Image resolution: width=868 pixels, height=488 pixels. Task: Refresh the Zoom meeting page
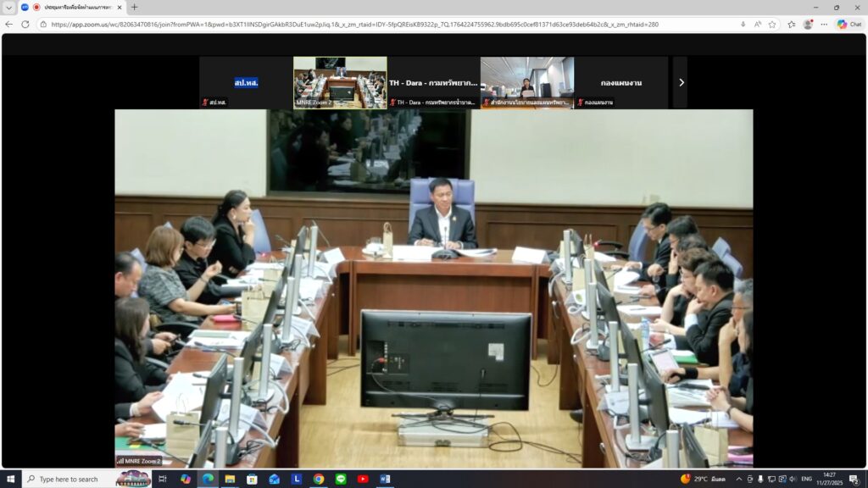[25, 25]
